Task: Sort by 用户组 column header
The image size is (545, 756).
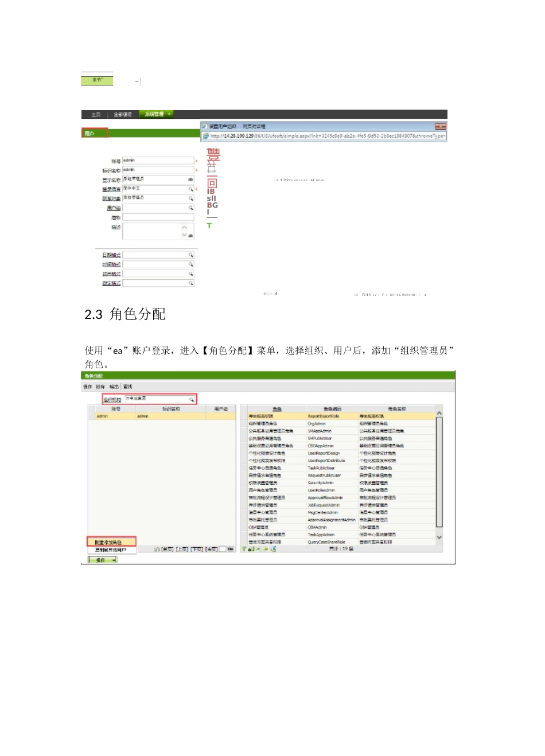Action: 221,409
